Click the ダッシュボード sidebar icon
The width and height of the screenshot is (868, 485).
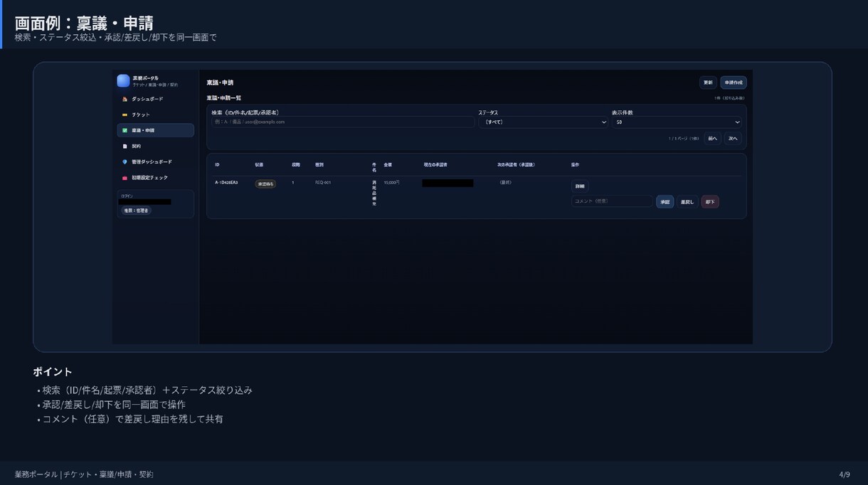coord(125,99)
